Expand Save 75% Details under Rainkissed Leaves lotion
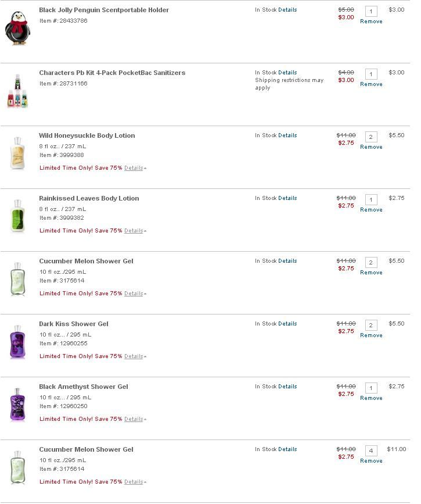This screenshot has height=504, width=421. point(134,230)
